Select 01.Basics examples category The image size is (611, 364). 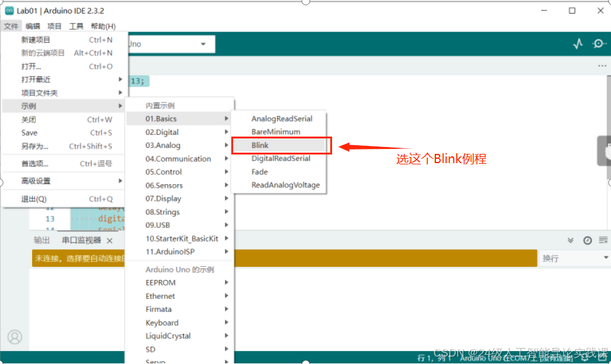(x=180, y=119)
